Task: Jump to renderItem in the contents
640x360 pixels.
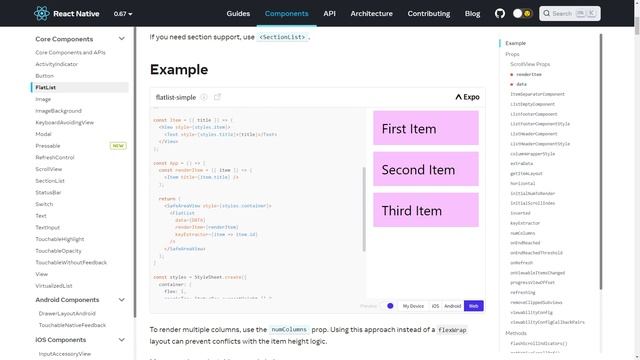Action: tap(529, 74)
